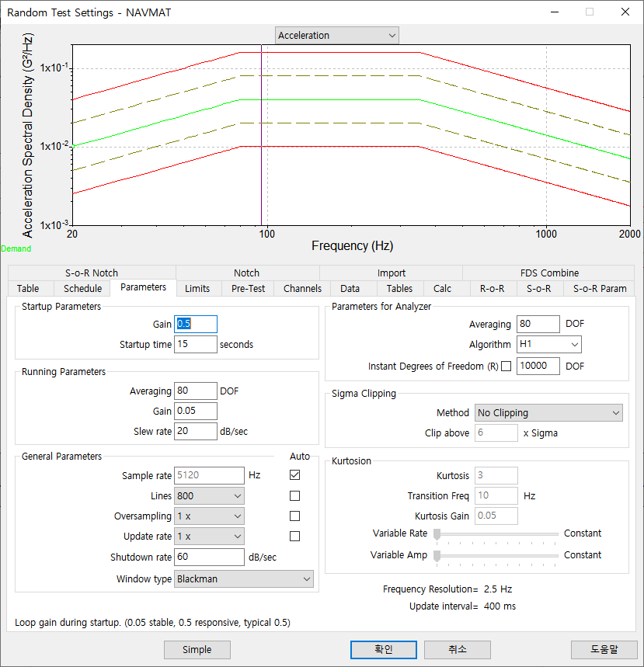
Task: Click the Transition Freq field
Action: [x=496, y=495]
